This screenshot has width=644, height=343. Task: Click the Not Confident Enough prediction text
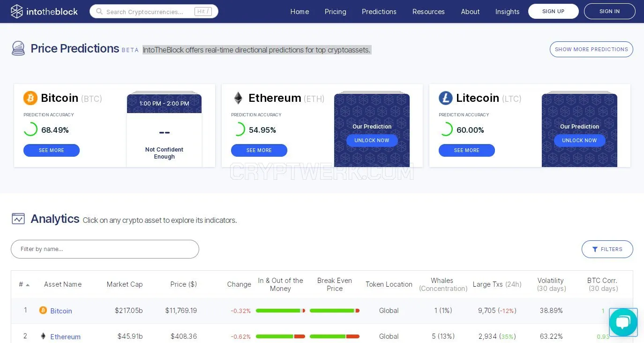click(x=165, y=153)
